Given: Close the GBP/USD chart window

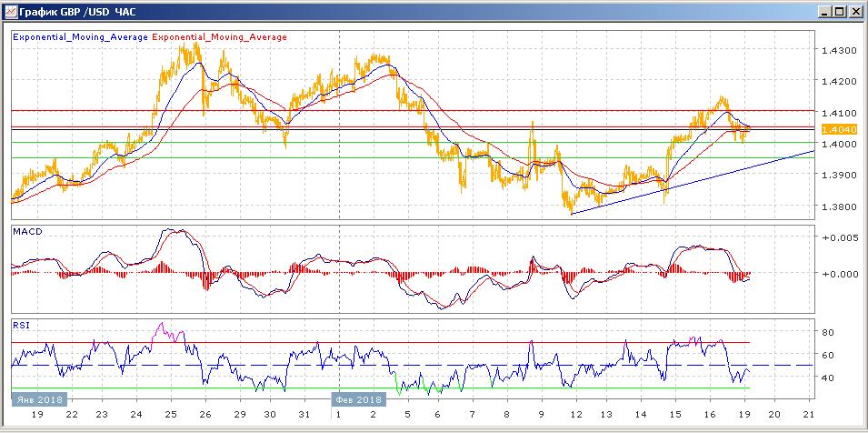Looking at the screenshot, I should point(855,12).
